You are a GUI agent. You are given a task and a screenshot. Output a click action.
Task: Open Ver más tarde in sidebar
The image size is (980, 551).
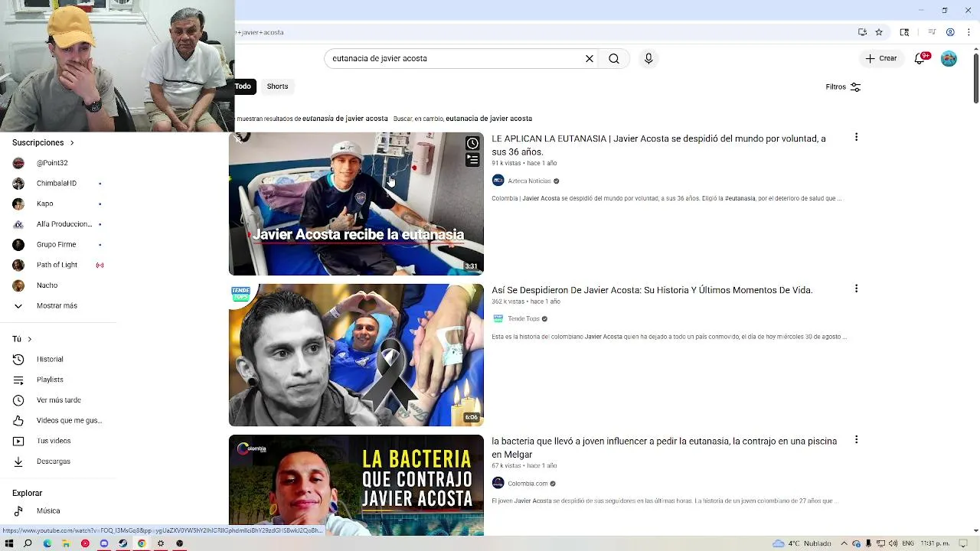(59, 400)
